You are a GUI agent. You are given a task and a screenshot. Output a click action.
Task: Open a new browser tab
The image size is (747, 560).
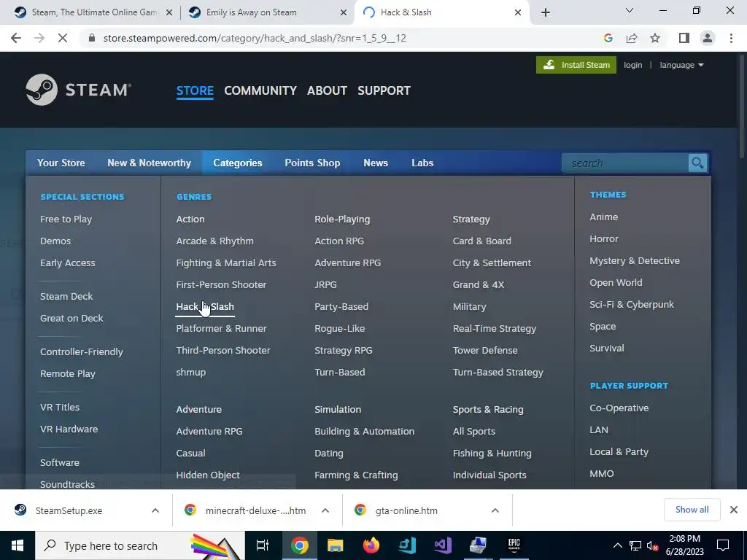pyautogui.click(x=546, y=12)
